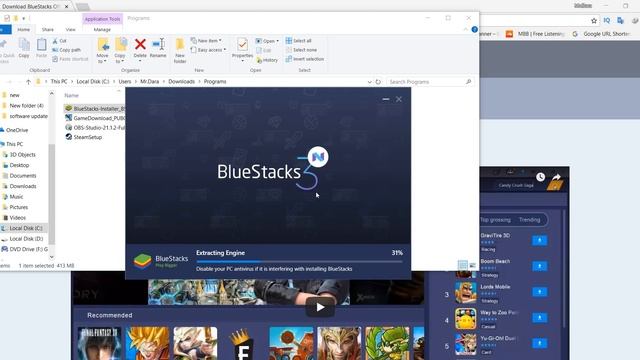Click Local Disk (C:) in the breadcrumb

point(93,82)
